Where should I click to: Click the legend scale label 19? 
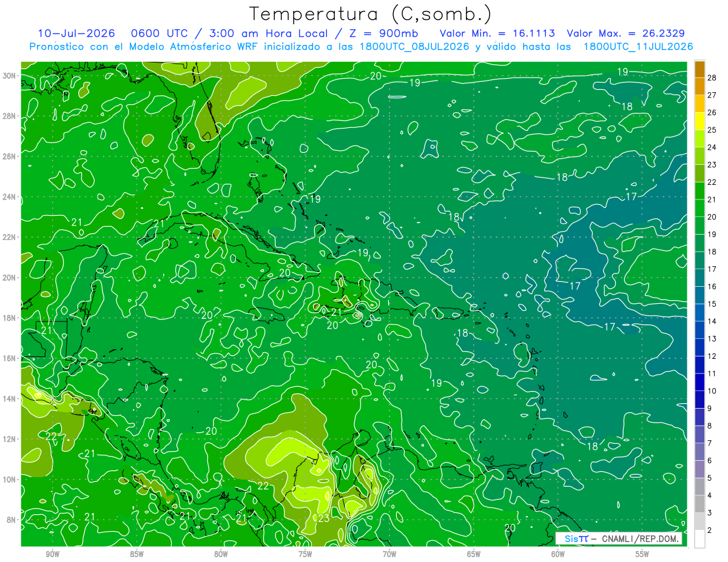(712, 234)
